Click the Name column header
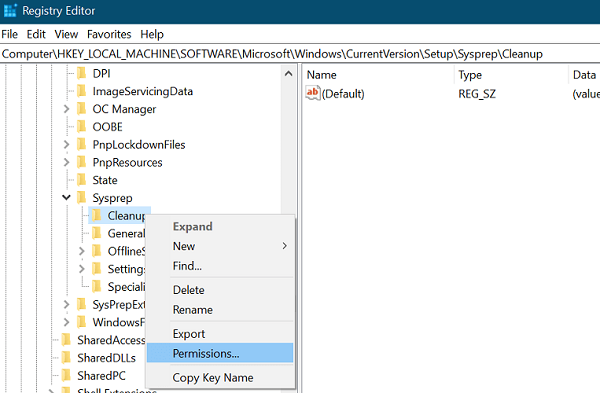Image resolution: width=600 pixels, height=393 pixels. click(379, 75)
